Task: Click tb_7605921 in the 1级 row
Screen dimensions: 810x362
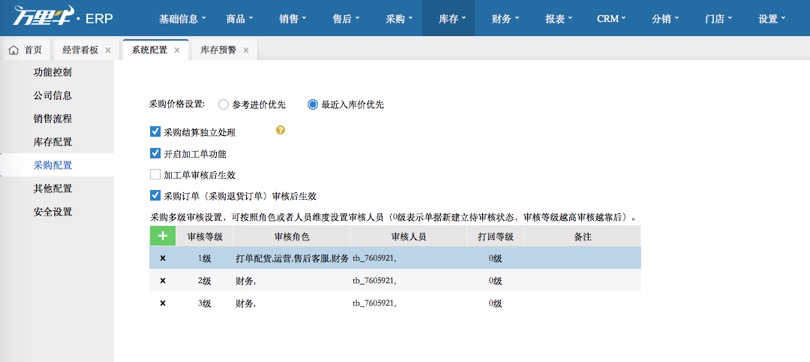Action: (375, 258)
